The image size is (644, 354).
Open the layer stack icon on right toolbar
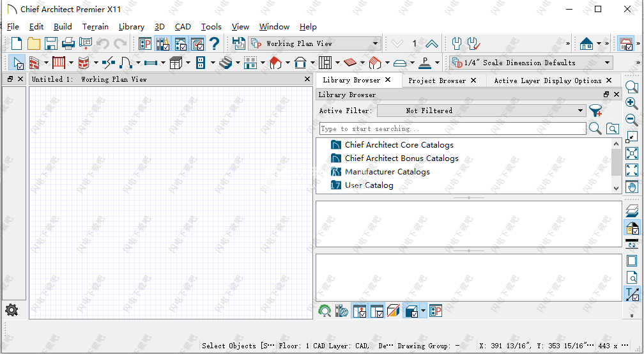click(x=632, y=211)
